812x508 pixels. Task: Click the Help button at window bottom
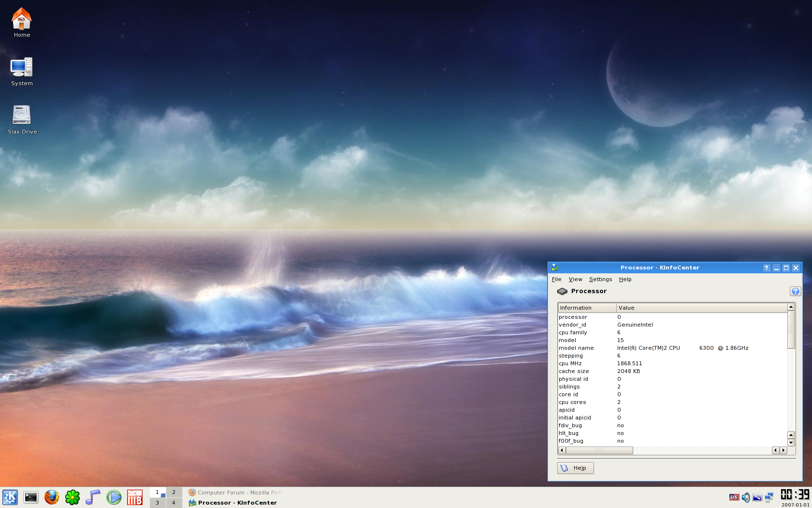[x=575, y=468]
